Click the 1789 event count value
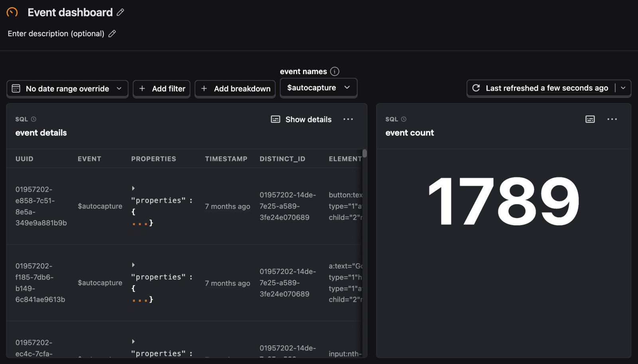638x364 pixels. point(503,201)
